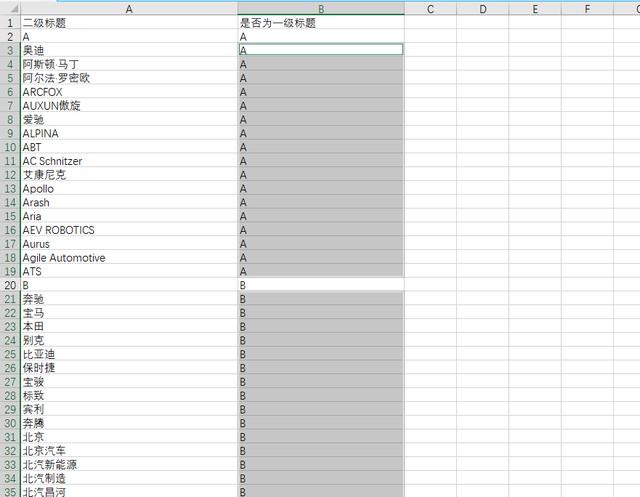Click the AUXUN傲旋 cell
The width and height of the screenshot is (640, 497).
click(129, 105)
